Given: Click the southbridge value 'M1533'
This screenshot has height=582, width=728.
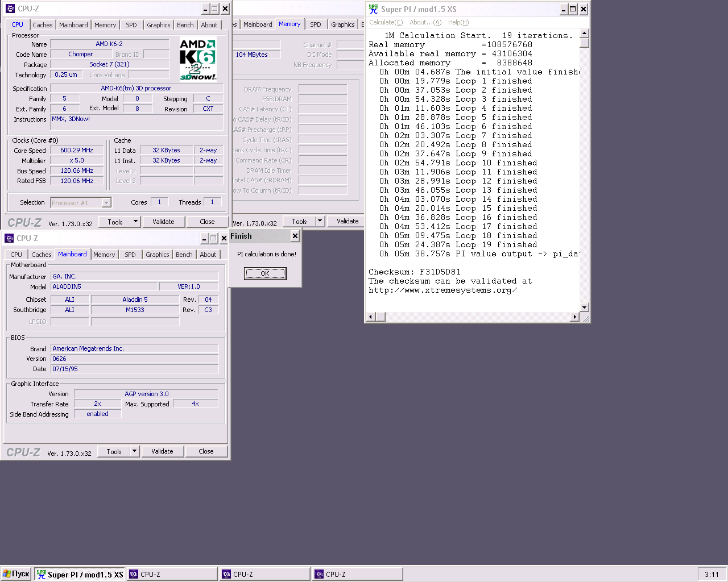Looking at the screenshot, I should pyautogui.click(x=135, y=310).
